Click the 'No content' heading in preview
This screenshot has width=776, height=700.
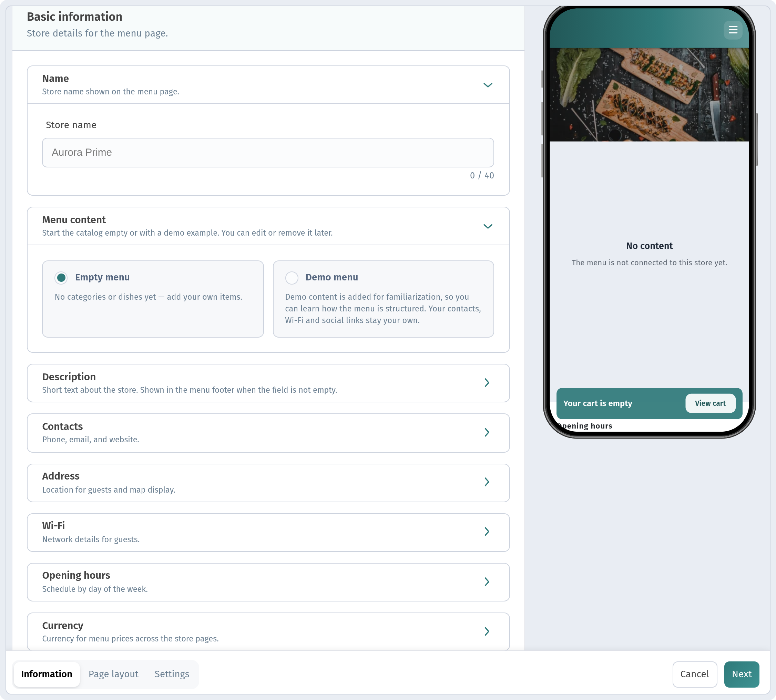[x=649, y=246]
